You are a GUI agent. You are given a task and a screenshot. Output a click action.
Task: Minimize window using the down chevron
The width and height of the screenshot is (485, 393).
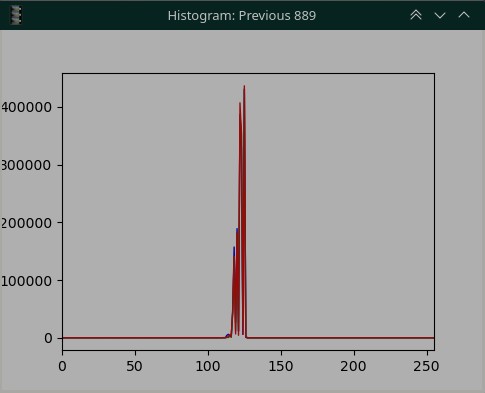(440, 15)
